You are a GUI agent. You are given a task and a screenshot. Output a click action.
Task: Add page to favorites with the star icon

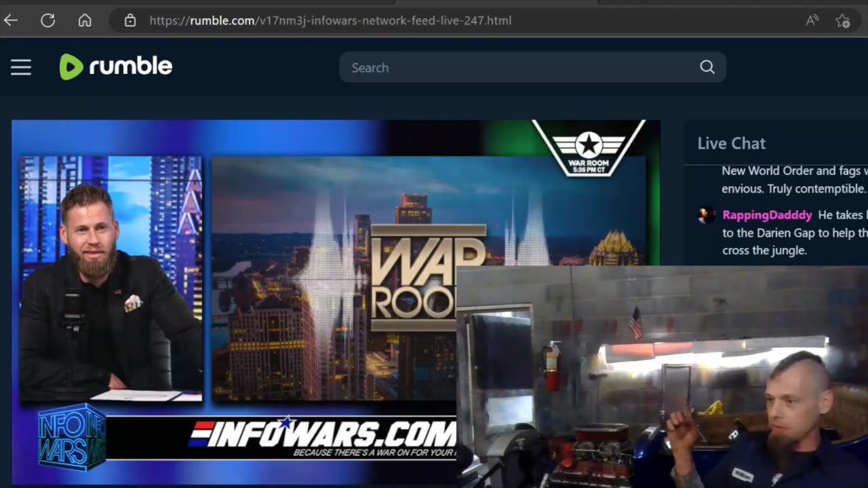pos(843,20)
